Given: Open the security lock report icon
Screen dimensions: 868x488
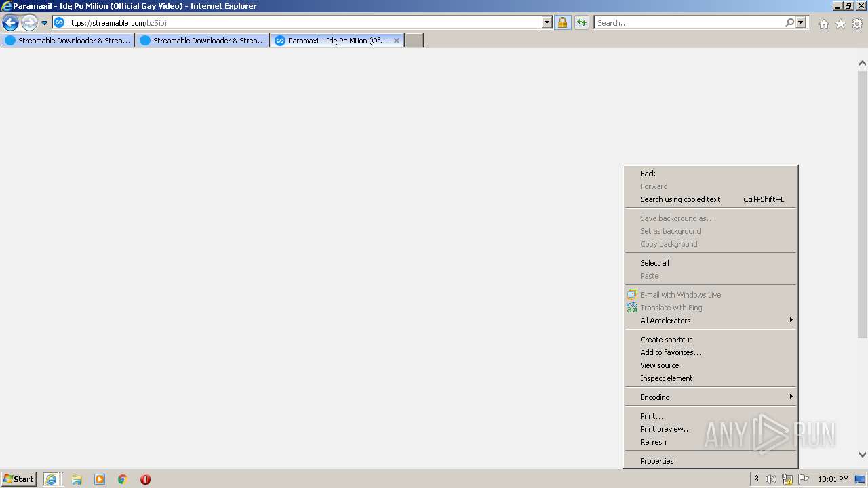Looking at the screenshot, I should pyautogui.click(x=562, y=23).
